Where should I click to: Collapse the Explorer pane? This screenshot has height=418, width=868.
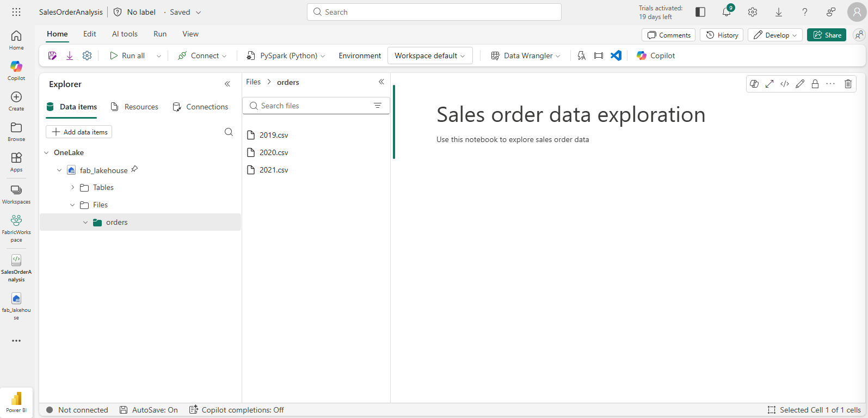(227, 84)
